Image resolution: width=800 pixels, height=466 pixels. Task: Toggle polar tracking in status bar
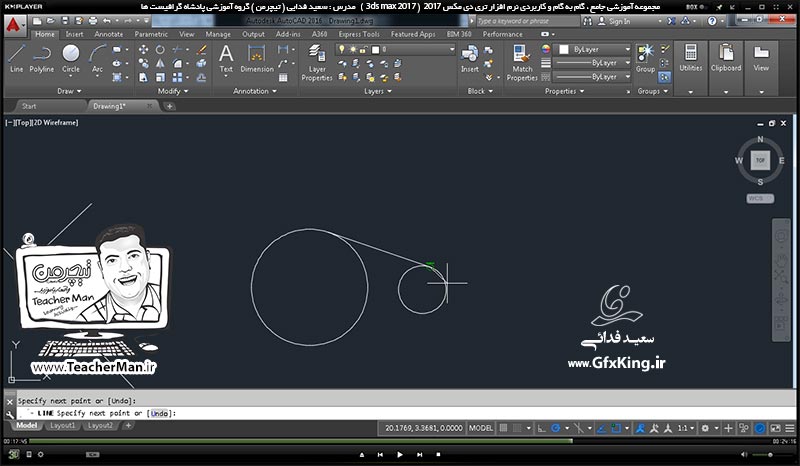[x=556, y=428]
